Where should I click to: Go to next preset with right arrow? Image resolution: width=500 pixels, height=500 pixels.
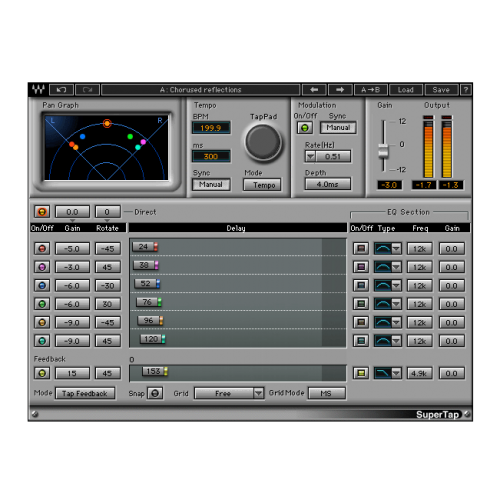point(340,90)
